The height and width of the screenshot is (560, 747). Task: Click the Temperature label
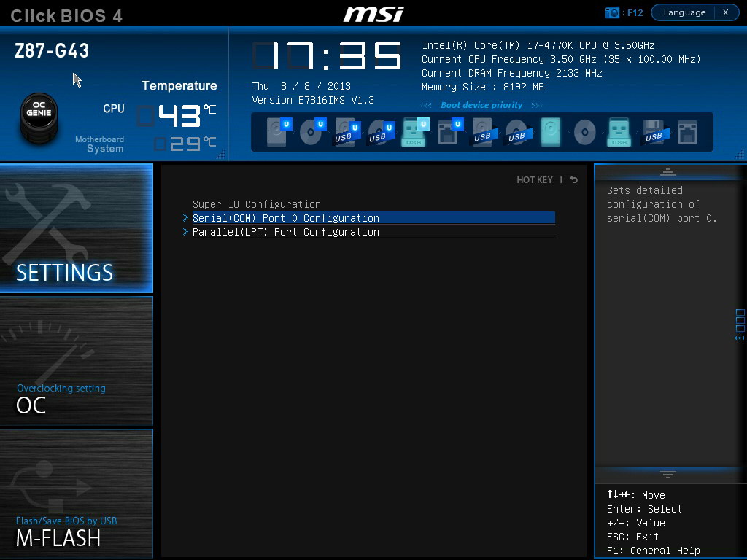tap(179, 86)
